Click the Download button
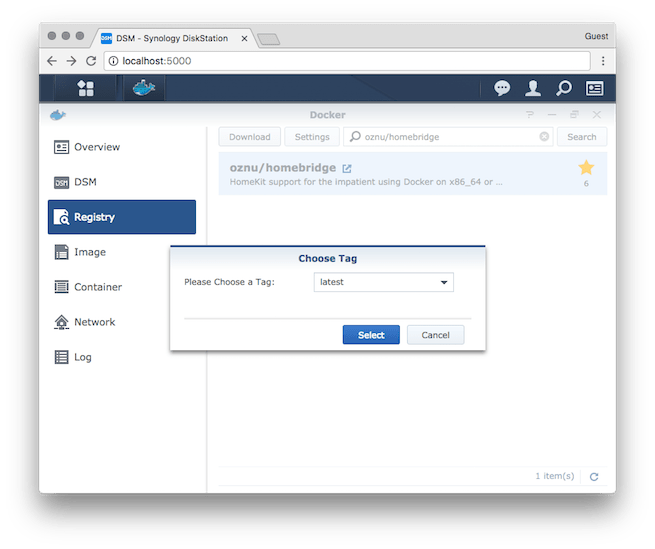Image resolution: width=655 pixels, height=549 pixels. pos(250,137)
